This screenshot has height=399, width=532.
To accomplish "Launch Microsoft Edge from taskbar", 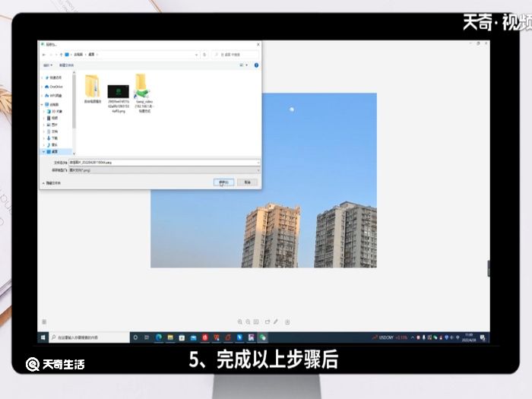I will click(158, 337).
